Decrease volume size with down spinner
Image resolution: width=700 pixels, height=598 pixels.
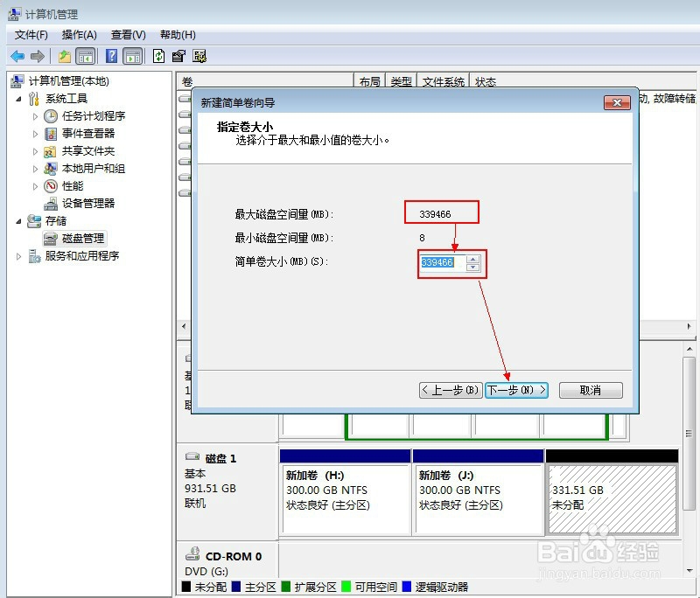(472, 268)
